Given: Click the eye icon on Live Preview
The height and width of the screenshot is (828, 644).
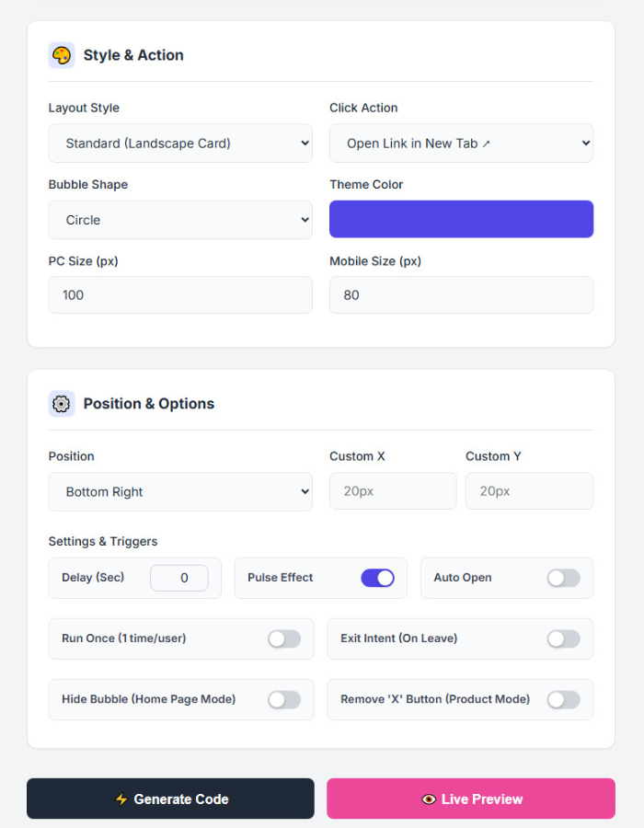Looking at the screenshot, I should pos(429,799).
